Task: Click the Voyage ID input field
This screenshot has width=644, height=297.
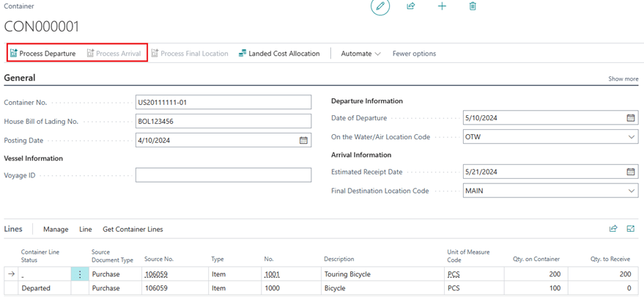Action: pyautogui.click(x=223, y=175)
